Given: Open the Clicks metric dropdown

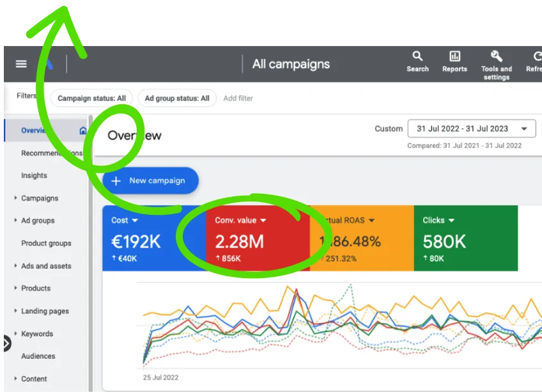Looking at the screenshot, I should (452, 221).
